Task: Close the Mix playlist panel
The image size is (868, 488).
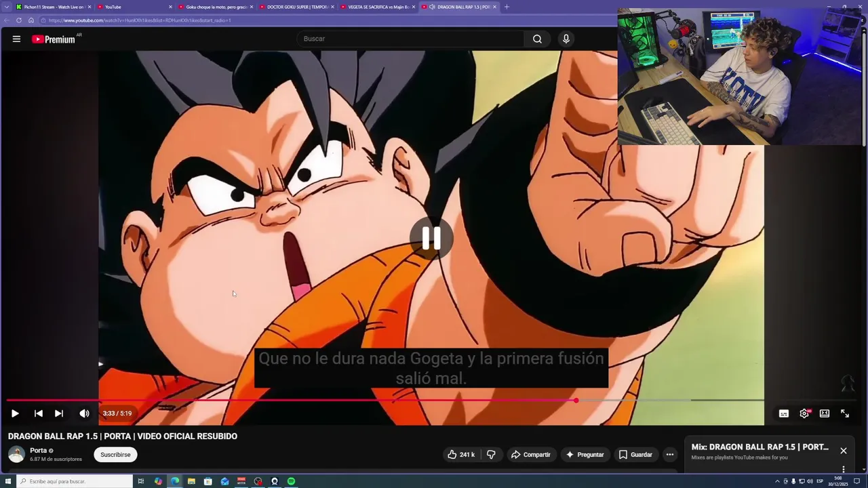Action: (844, 451)
